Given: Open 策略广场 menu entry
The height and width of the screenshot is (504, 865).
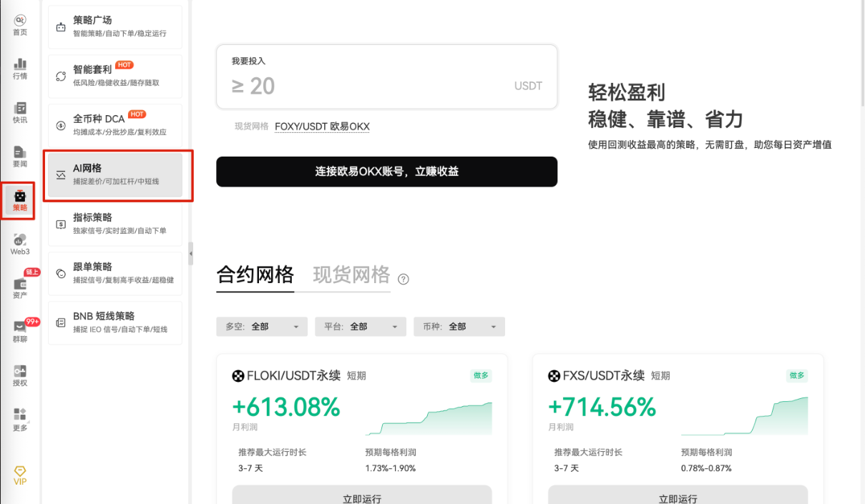Looking at the screenshot, I should click(115, 27).
